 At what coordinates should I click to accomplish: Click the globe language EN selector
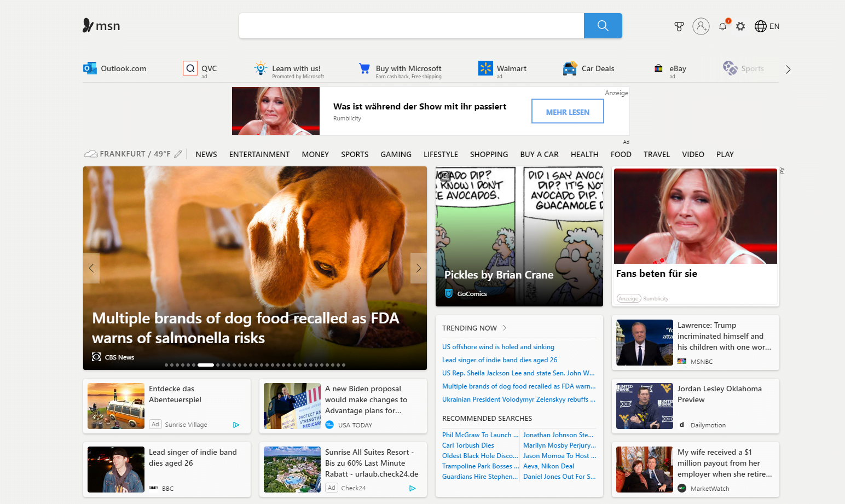(x=767, y=26)
